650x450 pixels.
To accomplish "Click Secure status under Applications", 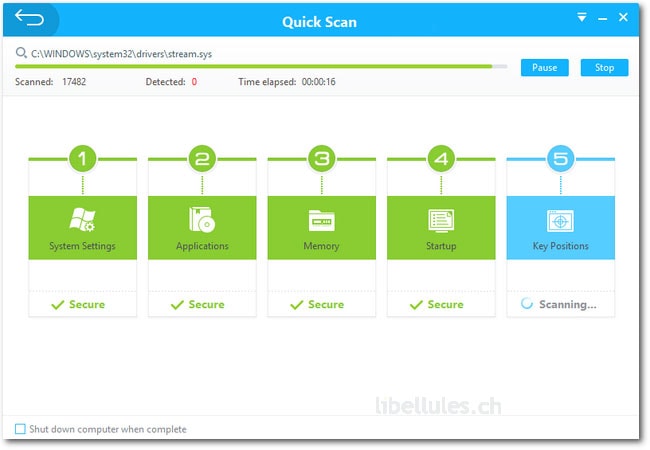I will click(197, 305).
